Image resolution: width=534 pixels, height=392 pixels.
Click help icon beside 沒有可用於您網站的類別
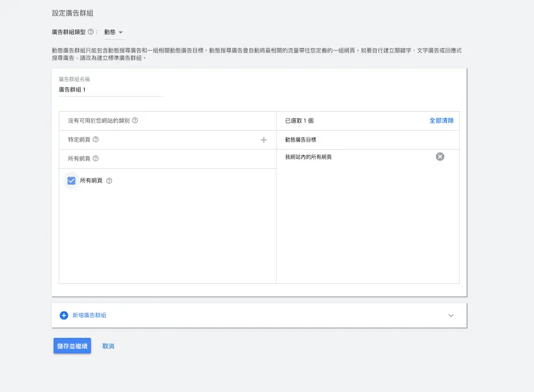135,120
